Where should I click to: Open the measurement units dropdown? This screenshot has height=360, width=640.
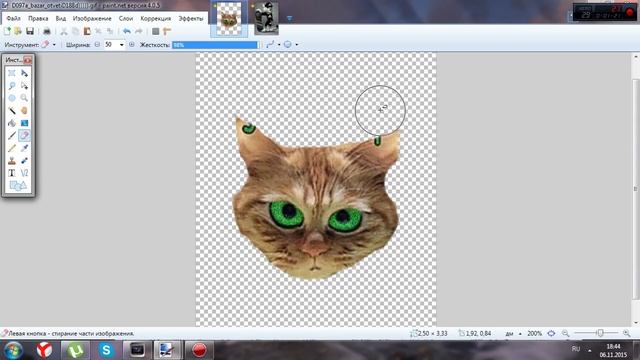520,333
